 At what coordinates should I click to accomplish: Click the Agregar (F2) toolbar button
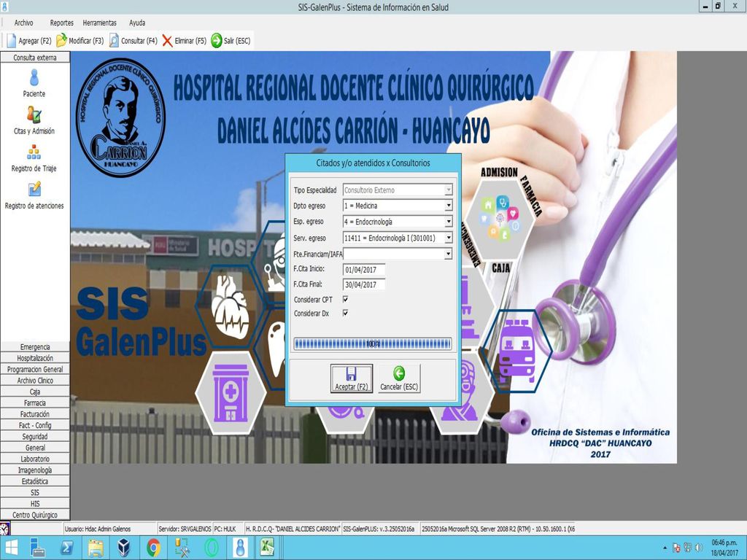29,41
